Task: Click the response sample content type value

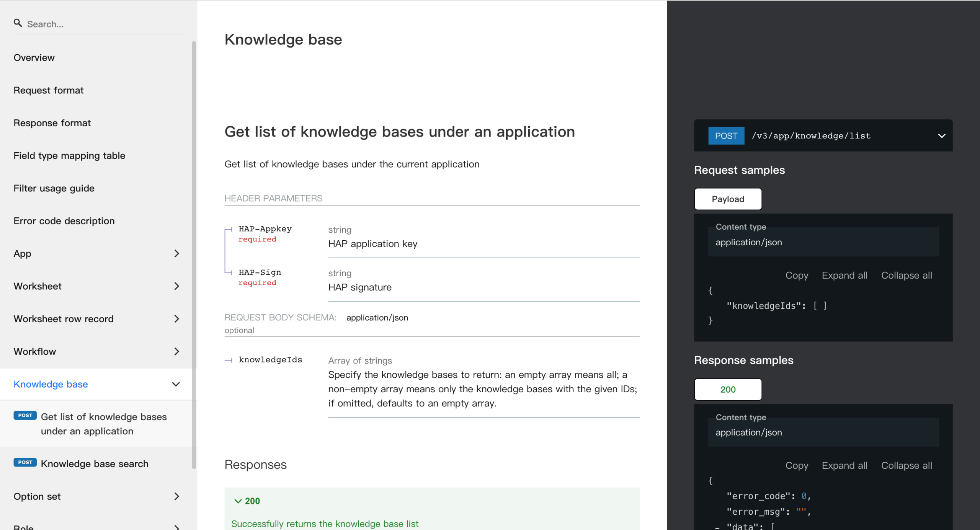Action: [x=749, y=432]
